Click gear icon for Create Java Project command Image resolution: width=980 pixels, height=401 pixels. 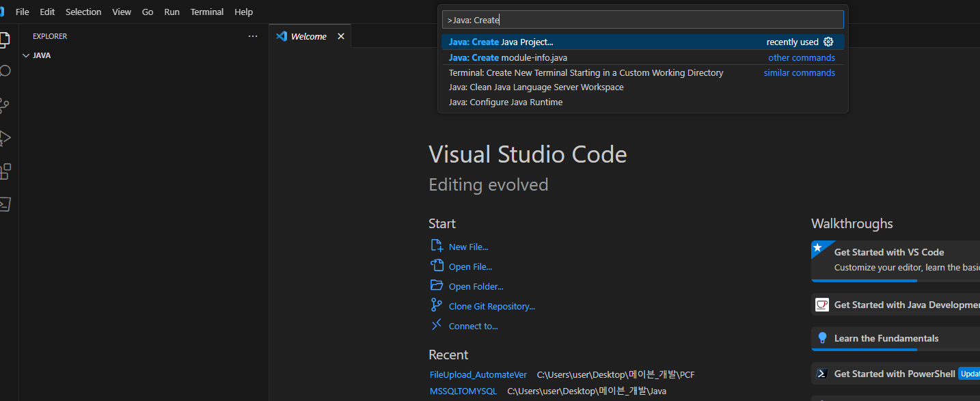[828, 42]
